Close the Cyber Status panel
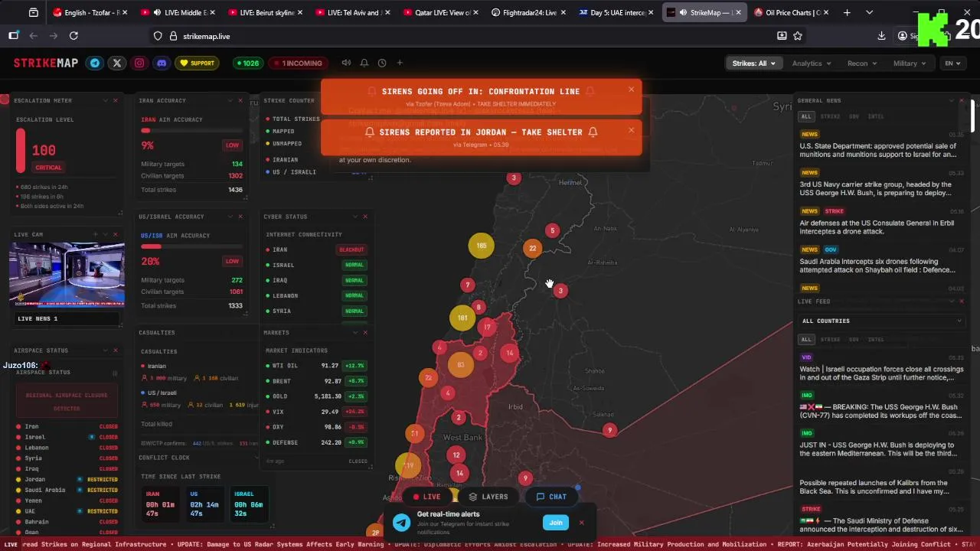Viewport: 980px width, 551px height. [x=365, y=217]
